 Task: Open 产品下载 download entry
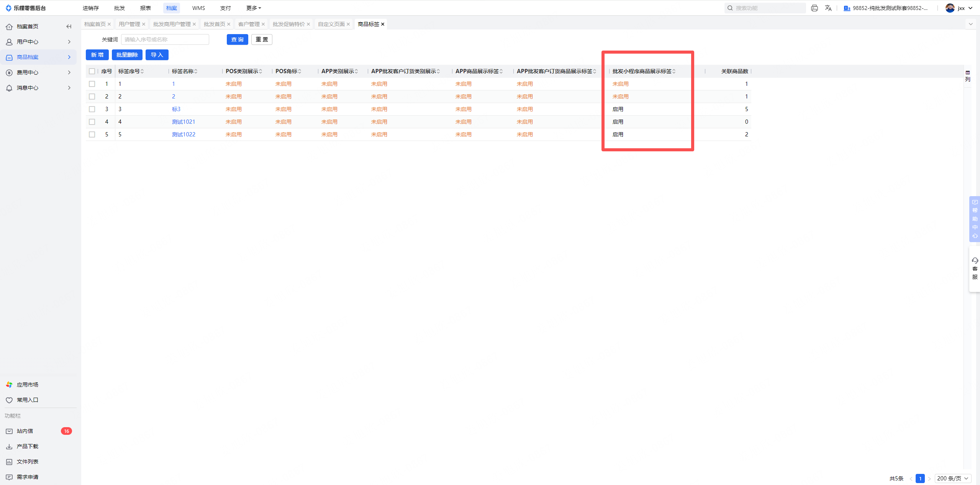27,446
